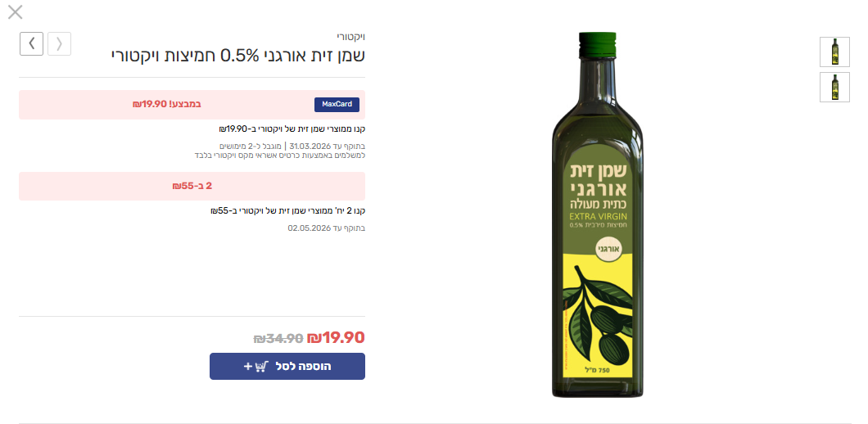
Task: Select the first olive oil bottle thumbnail
Action: click(834, 52)
